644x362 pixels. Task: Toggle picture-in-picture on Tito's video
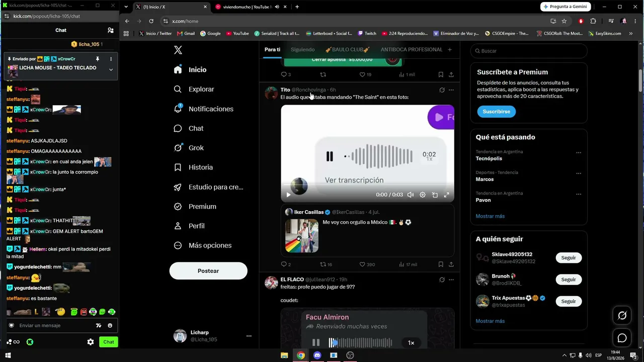pos(435,195)
